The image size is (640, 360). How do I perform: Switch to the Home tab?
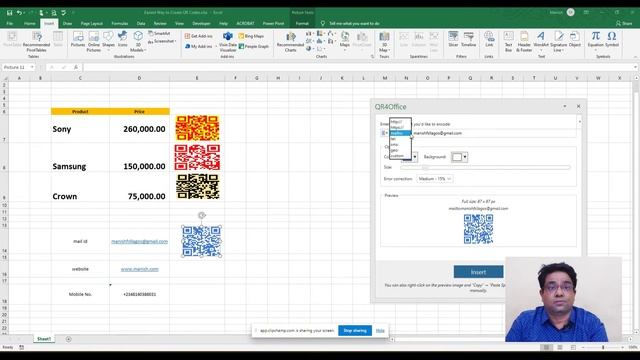[x=29, y=24]
